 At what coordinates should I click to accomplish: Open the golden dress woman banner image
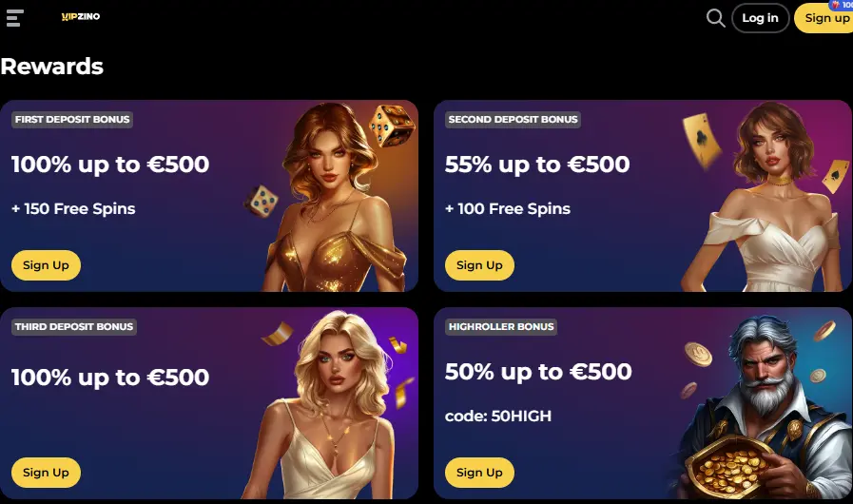point(332,197)
